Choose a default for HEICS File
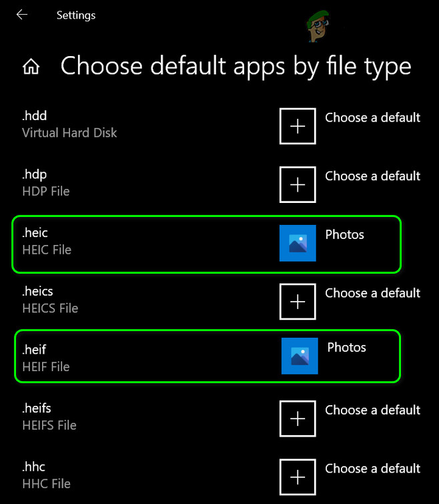 point(372,293)
